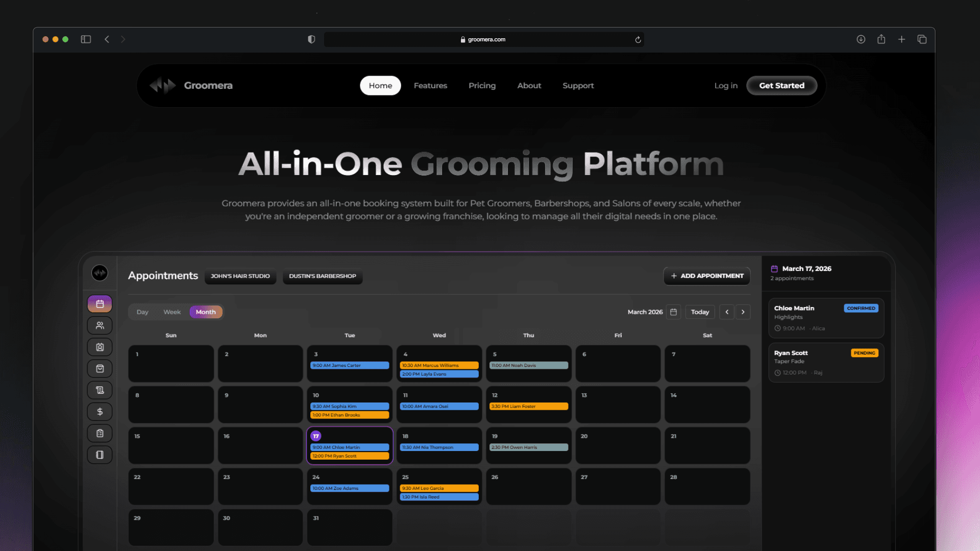Screen dimensions: 980x551
Task: Click the groomera.com address bar
Action: (484, 39)
